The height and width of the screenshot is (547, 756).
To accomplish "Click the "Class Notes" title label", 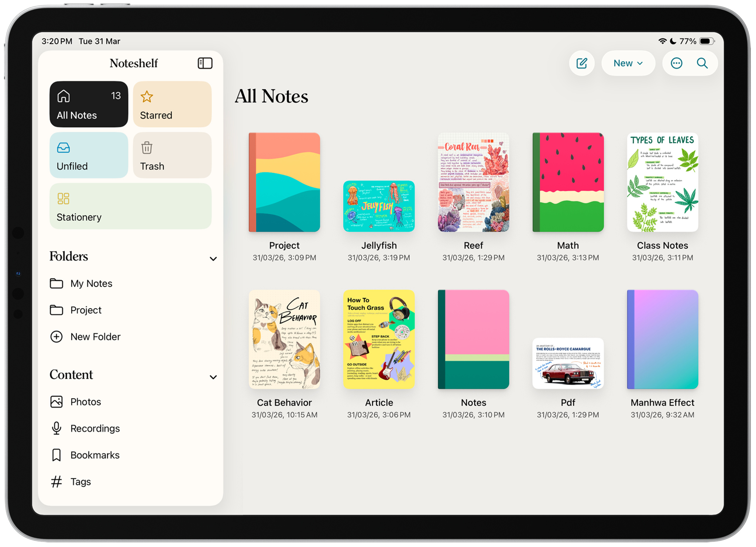I will pos(662,245).
